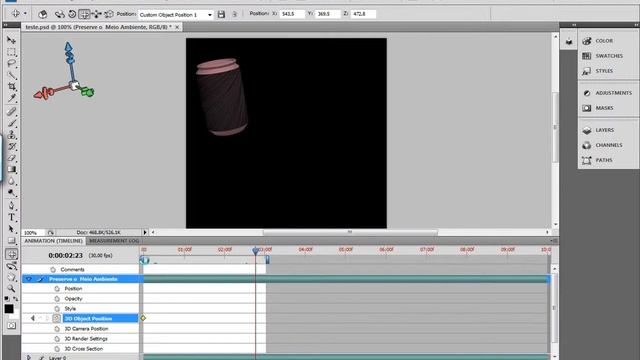This screenshot has width=640, height=360.
Task: Click the foreground color swatch
Action: 9,309
